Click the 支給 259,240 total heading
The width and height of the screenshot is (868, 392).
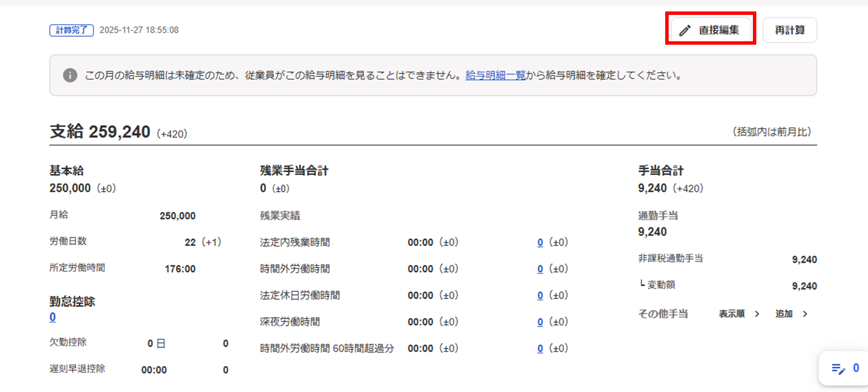click(x=100, y=132)
